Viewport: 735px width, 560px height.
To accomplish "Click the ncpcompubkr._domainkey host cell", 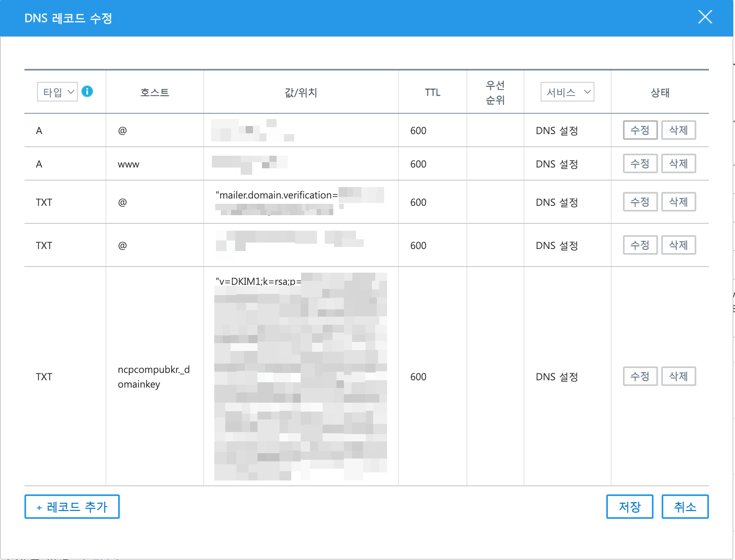I will pos(154,377).
